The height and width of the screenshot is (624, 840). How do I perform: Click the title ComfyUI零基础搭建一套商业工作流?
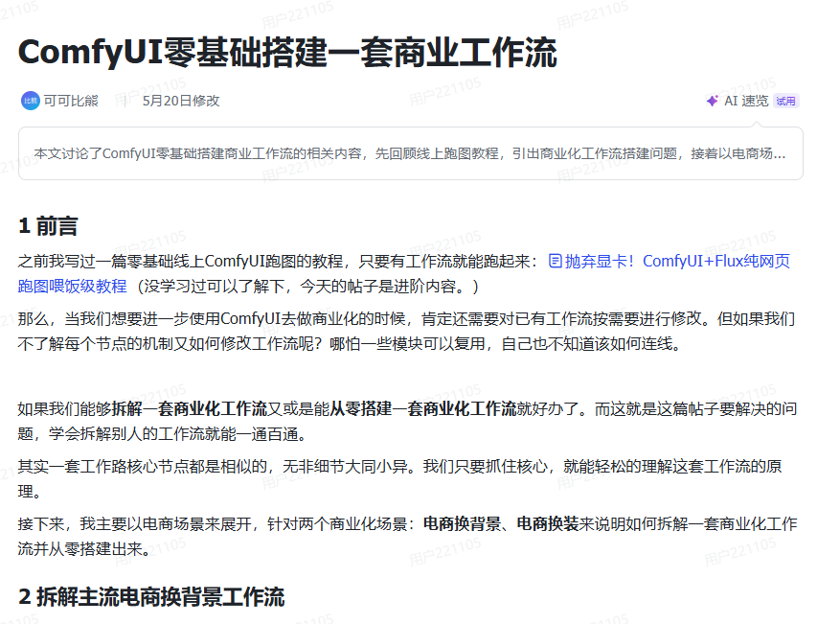click(x=287, y=53)
